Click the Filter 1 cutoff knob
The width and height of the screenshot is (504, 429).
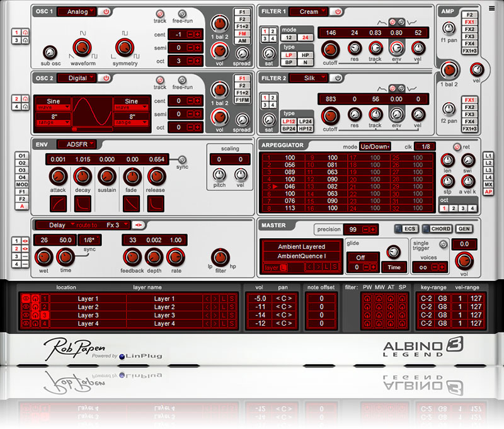point(329,48)
